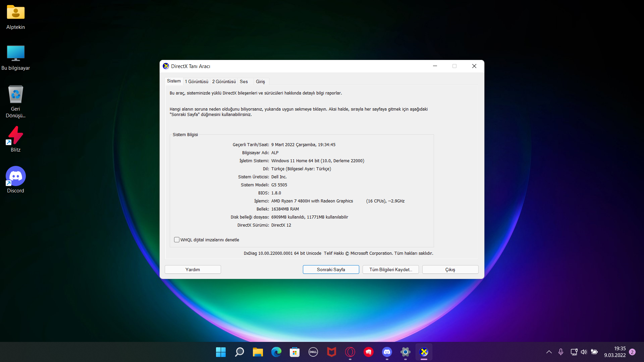
Task: Click the 16384MB RAM value
Action: point(285,209)
